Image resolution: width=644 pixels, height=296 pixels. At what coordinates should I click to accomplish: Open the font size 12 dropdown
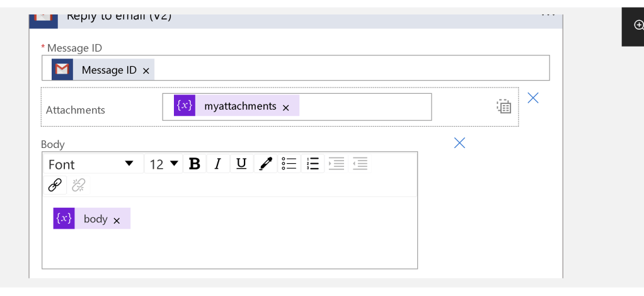pos(163,164)
